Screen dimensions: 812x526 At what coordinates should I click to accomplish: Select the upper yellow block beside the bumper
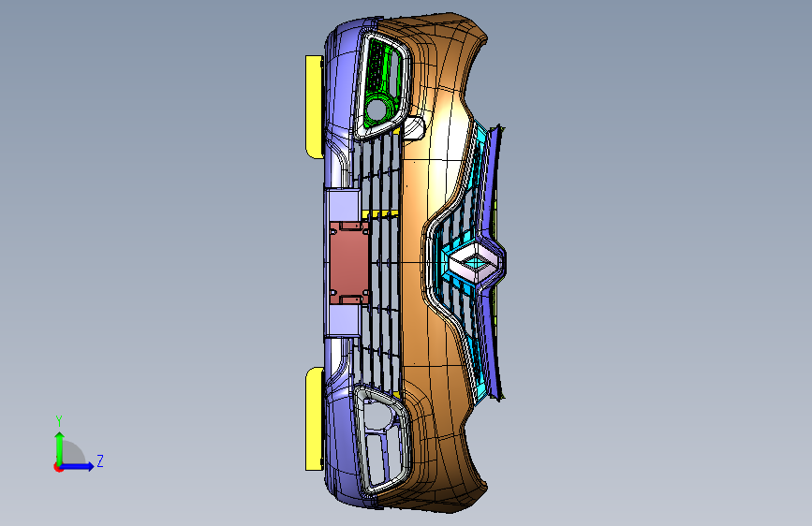pos(314,107)
